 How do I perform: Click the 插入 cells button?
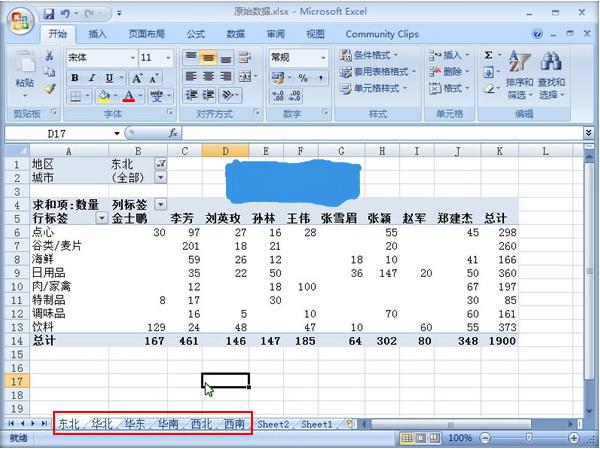point(449,55)
